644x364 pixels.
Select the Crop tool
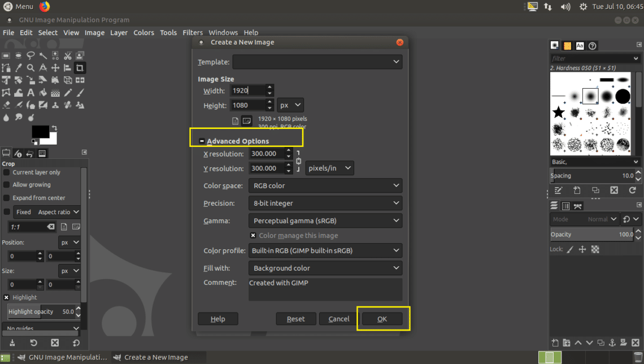80,68
